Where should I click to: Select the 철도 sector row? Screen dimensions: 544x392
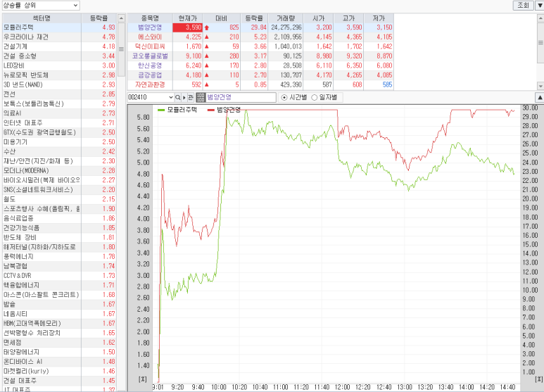click(x=59, y=199)
